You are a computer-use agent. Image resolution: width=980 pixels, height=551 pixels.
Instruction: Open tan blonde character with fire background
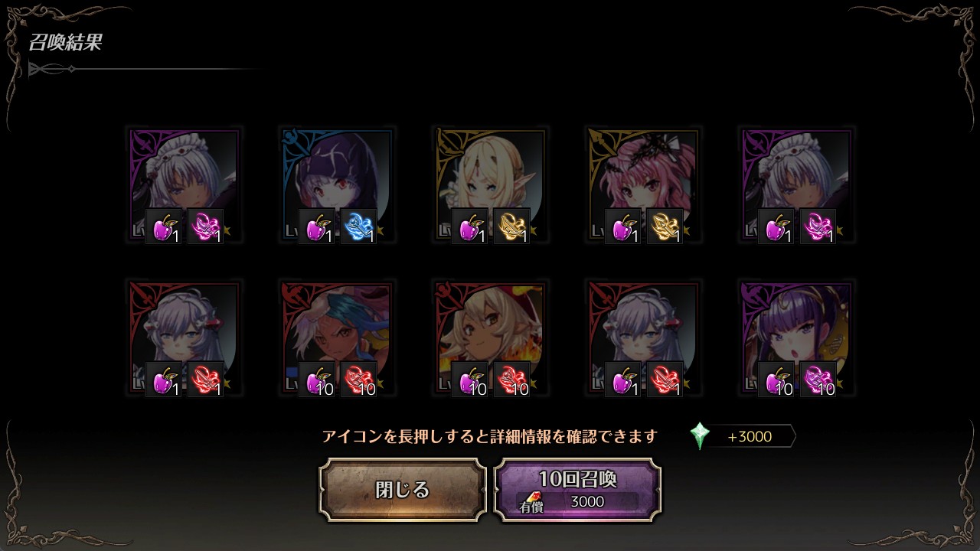(491, 338)
